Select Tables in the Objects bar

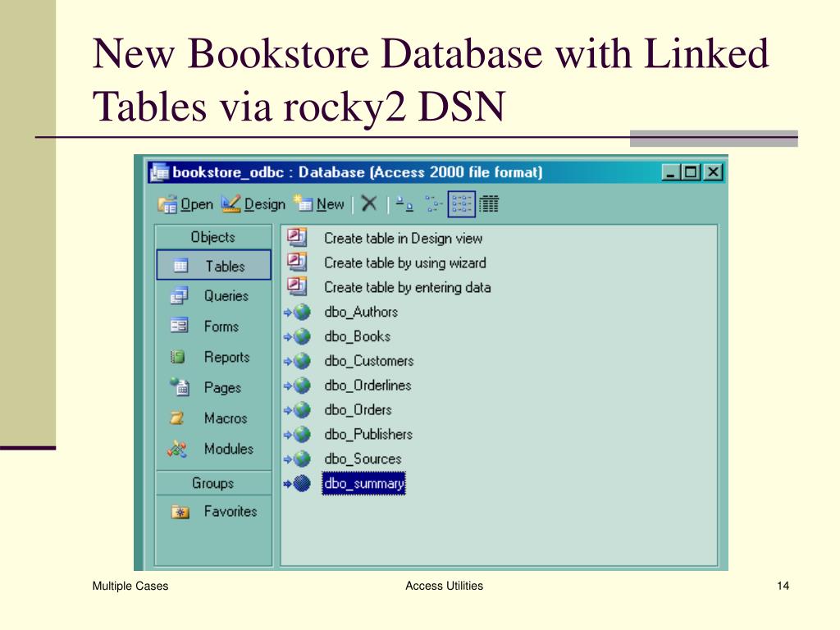214,265
